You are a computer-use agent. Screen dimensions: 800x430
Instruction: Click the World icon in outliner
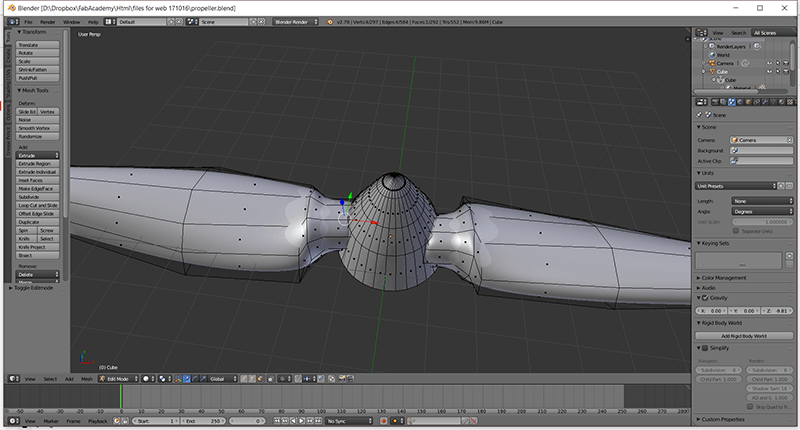tap(712, 54)
